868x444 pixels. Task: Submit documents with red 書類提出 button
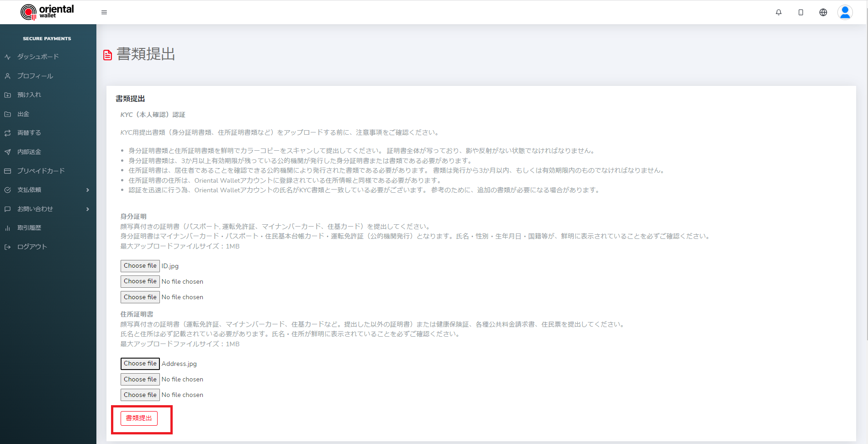(139, 418)
